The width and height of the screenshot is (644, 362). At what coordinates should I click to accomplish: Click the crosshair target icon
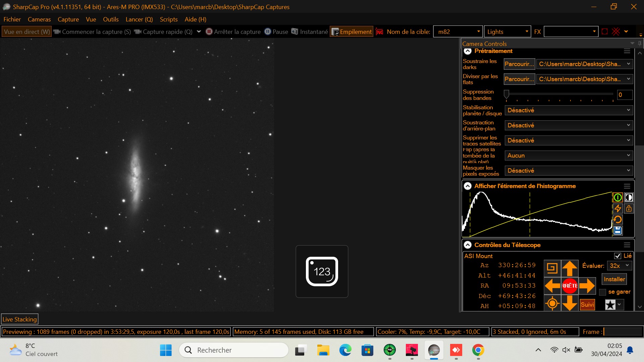(x=552, y=304)
